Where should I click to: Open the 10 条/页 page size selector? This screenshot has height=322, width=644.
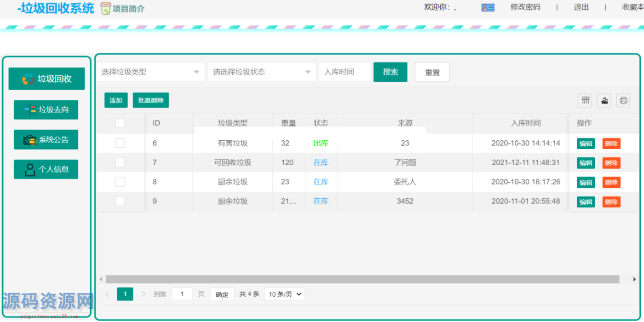click(x=284, y=294)
